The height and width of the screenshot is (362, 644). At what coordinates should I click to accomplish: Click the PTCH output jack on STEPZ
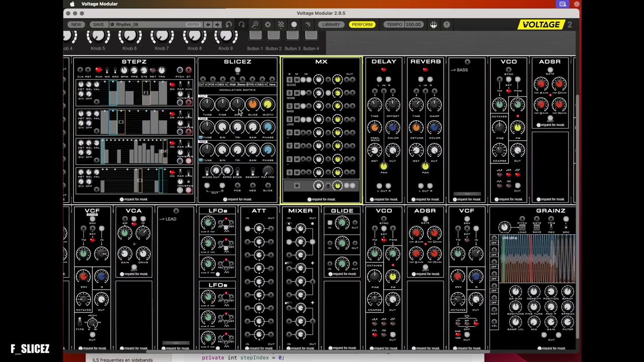(180, 70)
